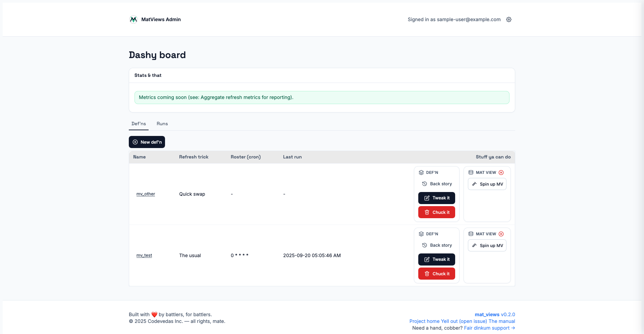Open the mv_test definition link
This screenshot has width=644, height=334.
[x=144, y=255]
